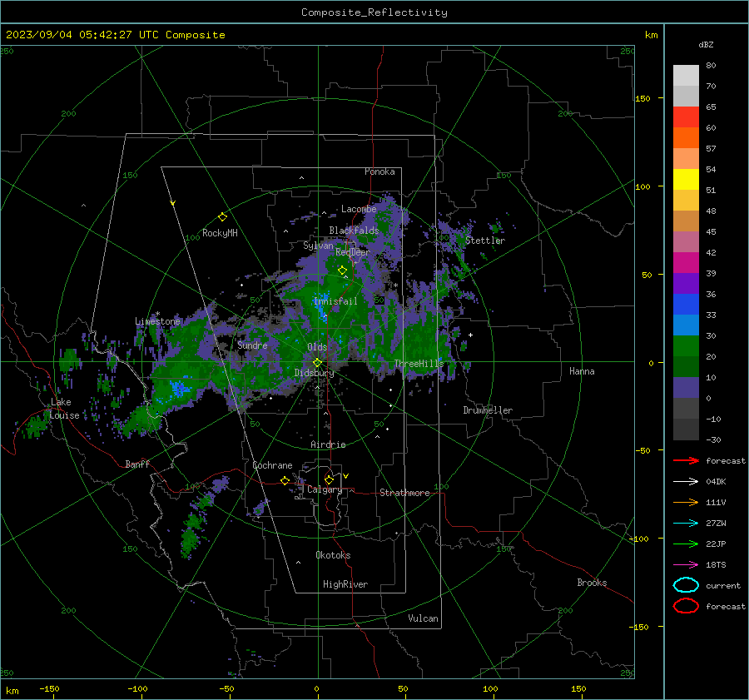749x700 pixels.
Task: Click the orange 111V arrow icon
Action: (x=686, y=502)
